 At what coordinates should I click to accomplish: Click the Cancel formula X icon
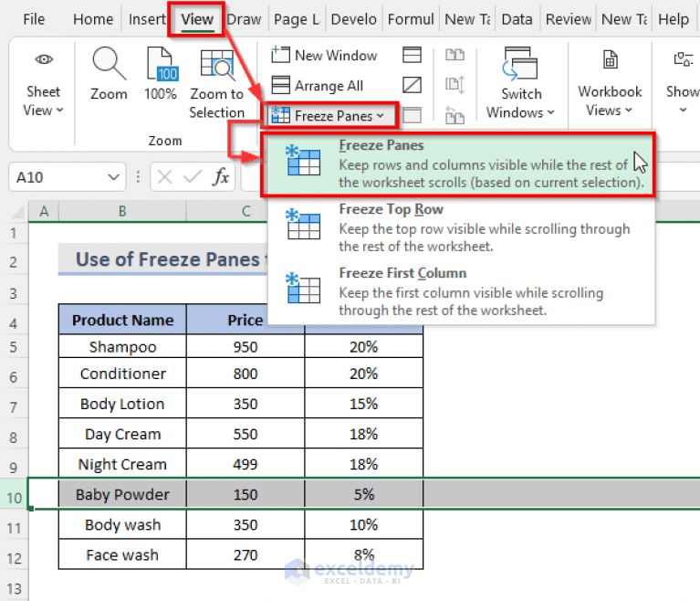(164, 177)
